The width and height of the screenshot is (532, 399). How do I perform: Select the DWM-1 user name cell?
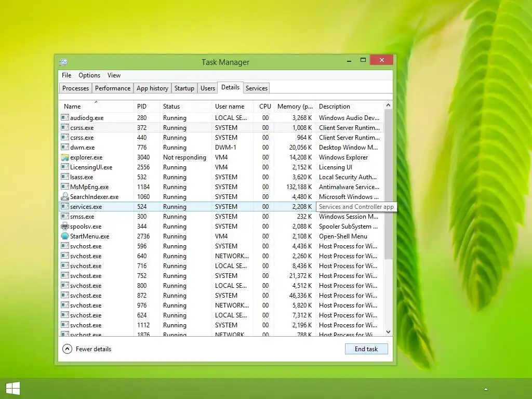click(x=225, y=147)
